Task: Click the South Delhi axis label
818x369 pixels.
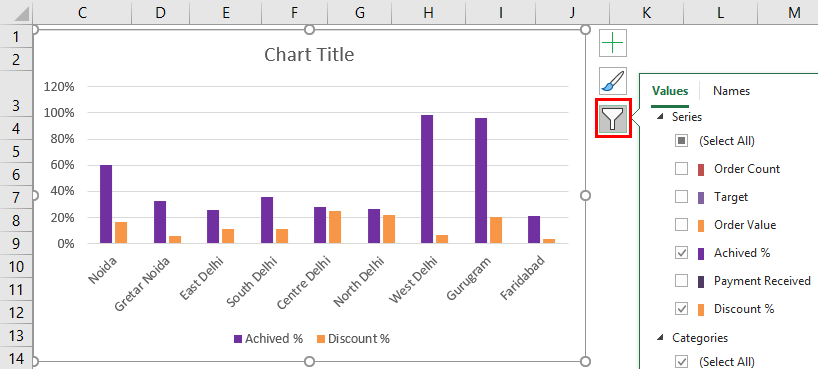Action: pyautogui.click(x=252, y=281)
